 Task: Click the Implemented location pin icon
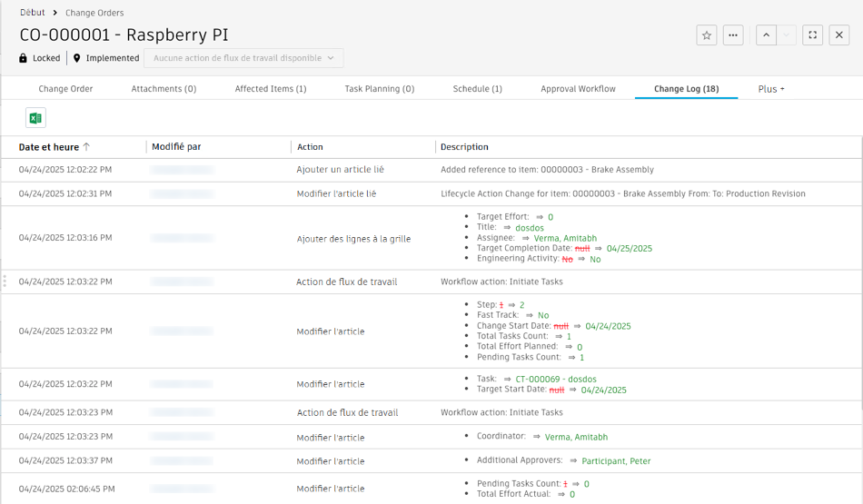pos(76,58)
